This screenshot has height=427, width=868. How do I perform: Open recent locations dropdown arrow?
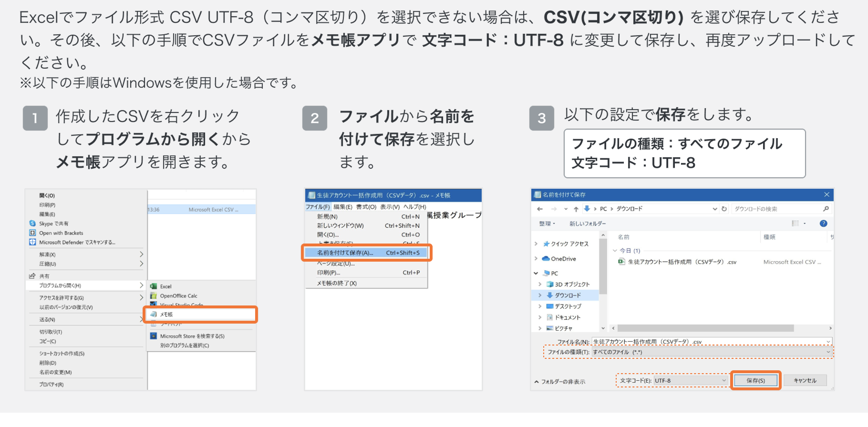(x=566, y=209)
